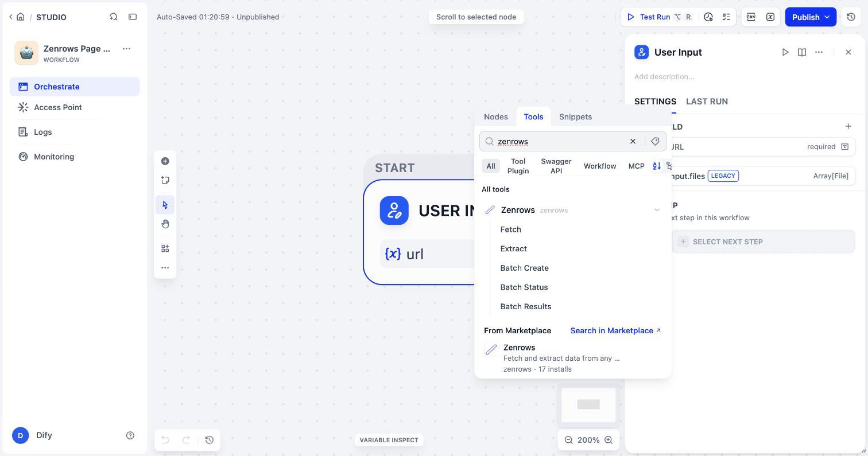Viewport: 868px width, 456px height.
Task: Click the organize nodes grid icon
Action: click(x=165, y=248)
